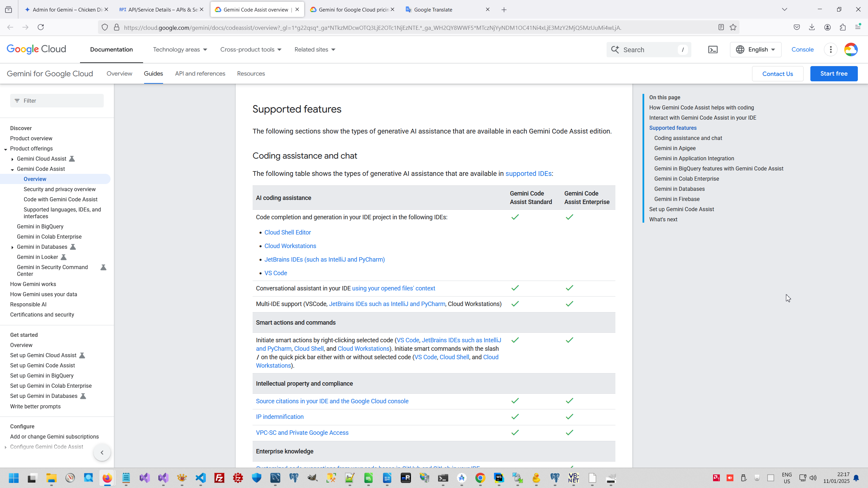Click the Start free button
This screenshot has height=488, width=868.
834,74
